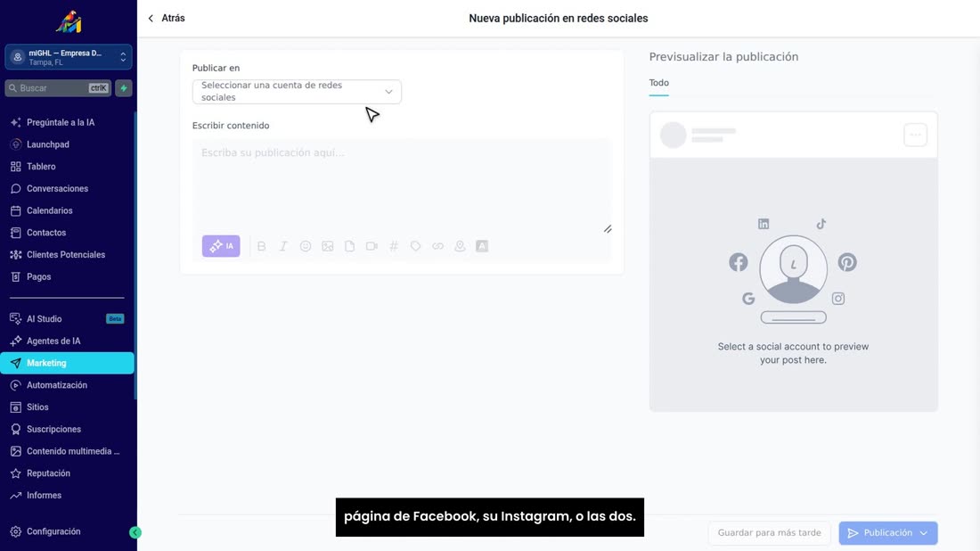This screenshot has height=551, width=980.
Task: Attach a document file icon
Action: (x=349, y=246)
